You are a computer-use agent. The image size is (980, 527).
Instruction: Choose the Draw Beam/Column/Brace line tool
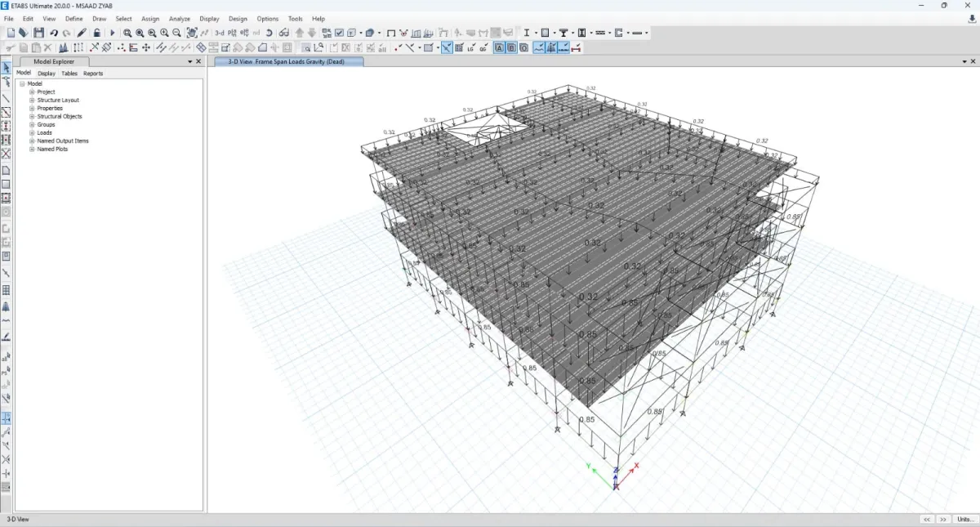[6, 99]
